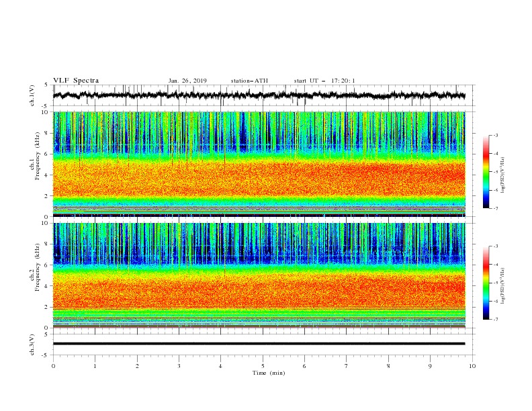Click the ch.2 spectrogram plot

259,275
